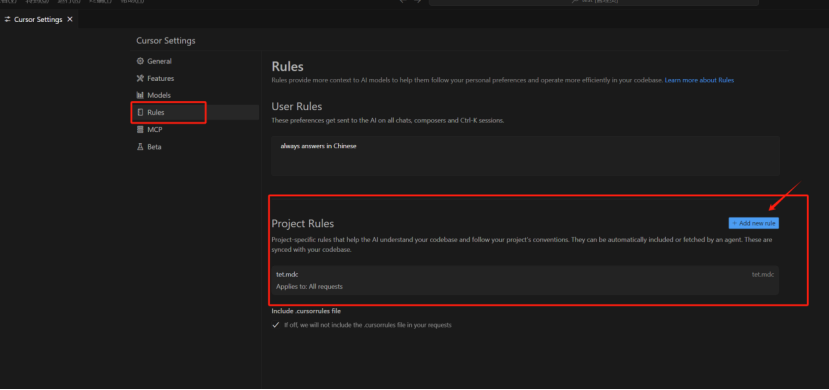Focus the User Rules text box
This screenshot has width=829, height=390.
525,156
